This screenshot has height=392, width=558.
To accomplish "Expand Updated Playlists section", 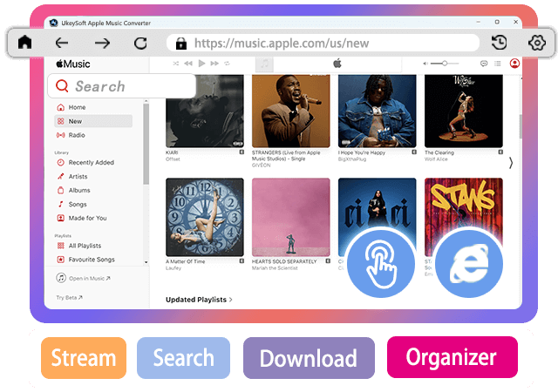I will (x=199, y=300).
